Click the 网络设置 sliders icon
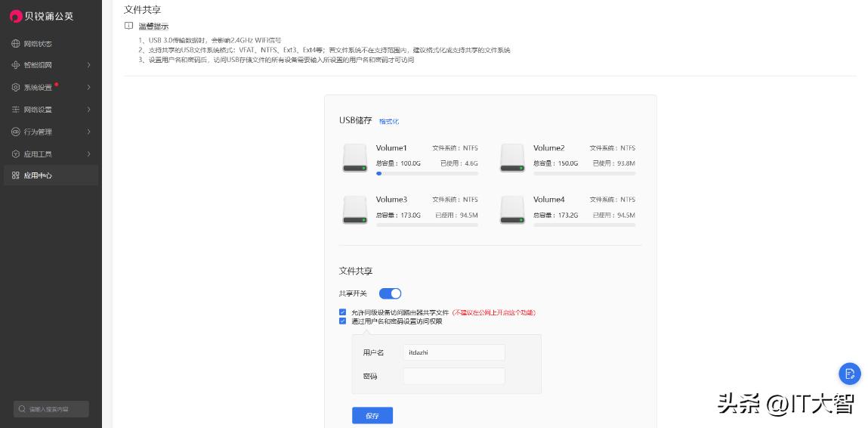Image resolution: width=868 pixels, height=428 pixels. [x=16, y=110]
